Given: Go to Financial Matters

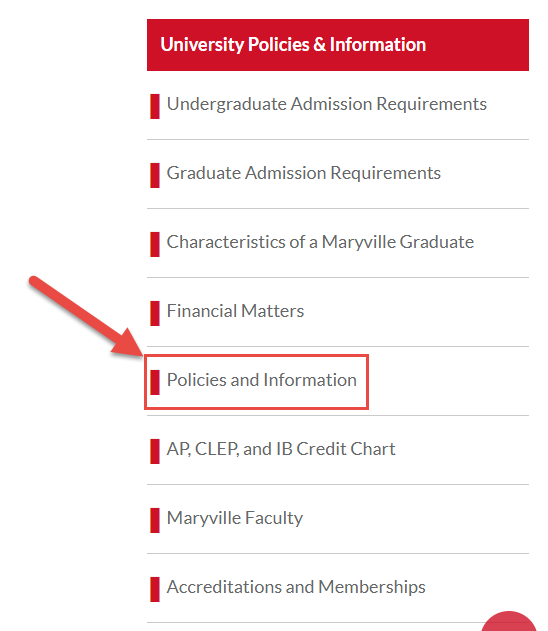Looking at the screenshot, I should 235,311.
